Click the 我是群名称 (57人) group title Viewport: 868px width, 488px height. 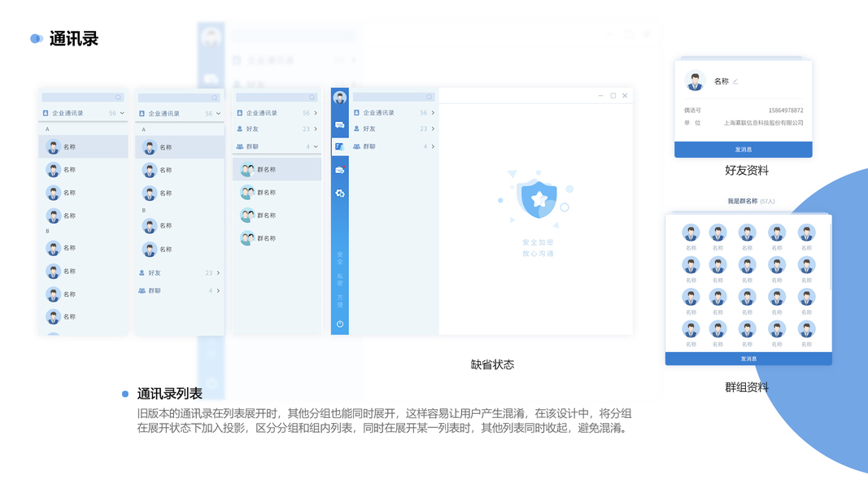751,202
